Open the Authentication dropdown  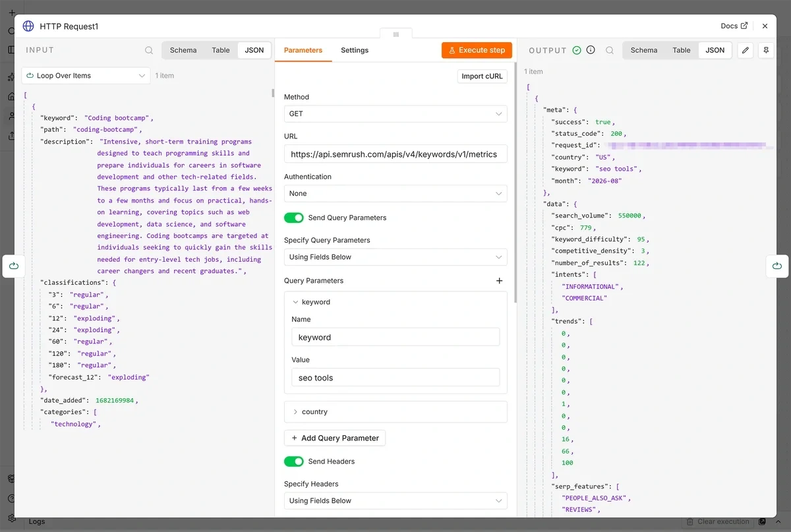point(395,194)
